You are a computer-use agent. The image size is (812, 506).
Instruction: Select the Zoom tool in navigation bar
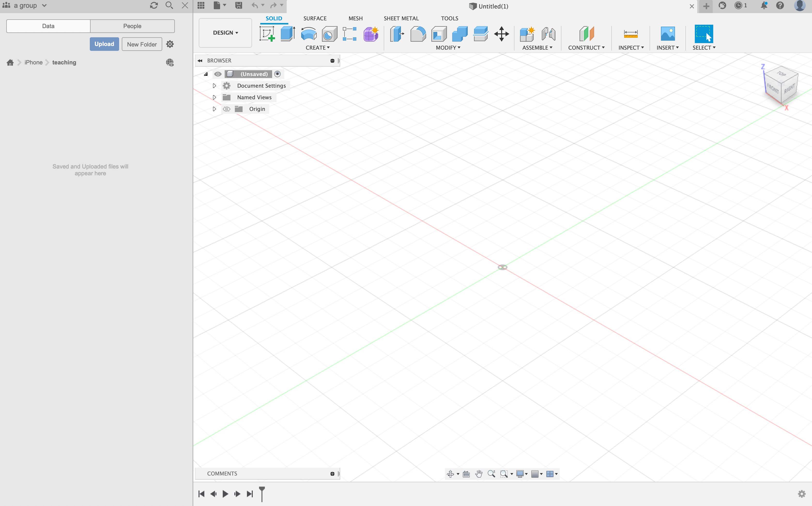(491, 474)
